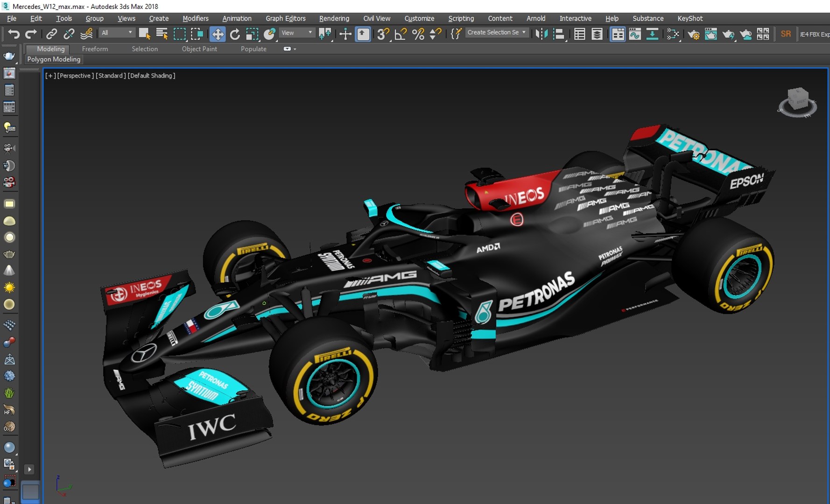Screen dimensions: 830x504
Task: Toggle Window/Crossing selection mode
Action: (197, 34)
